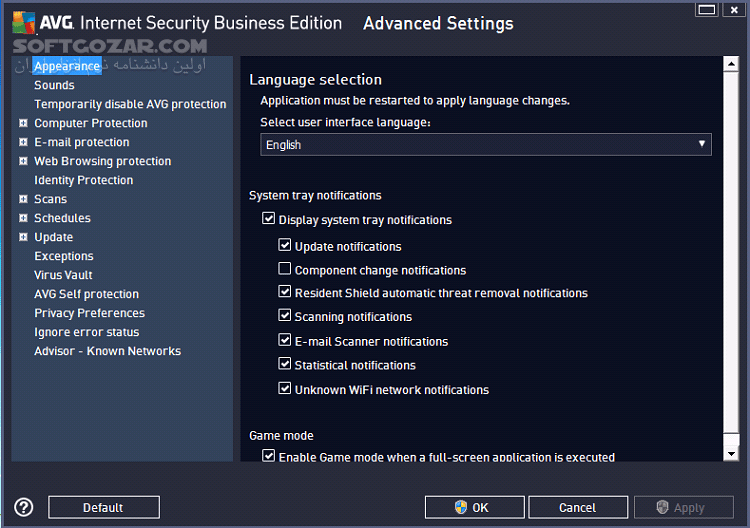Select Computer Protection label

(x=91, y=123)
